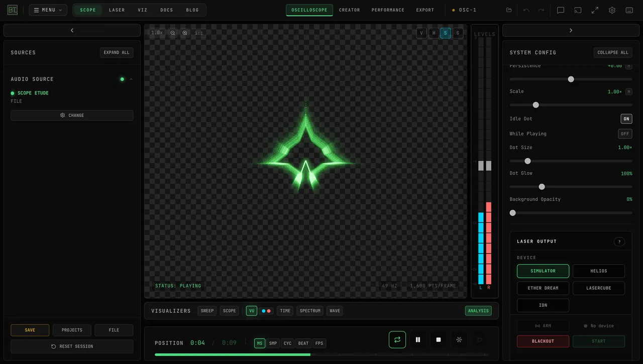This screenshot has width=643, height=364.
Task: Click the SAVE button
Action: (x=30, y=330)
